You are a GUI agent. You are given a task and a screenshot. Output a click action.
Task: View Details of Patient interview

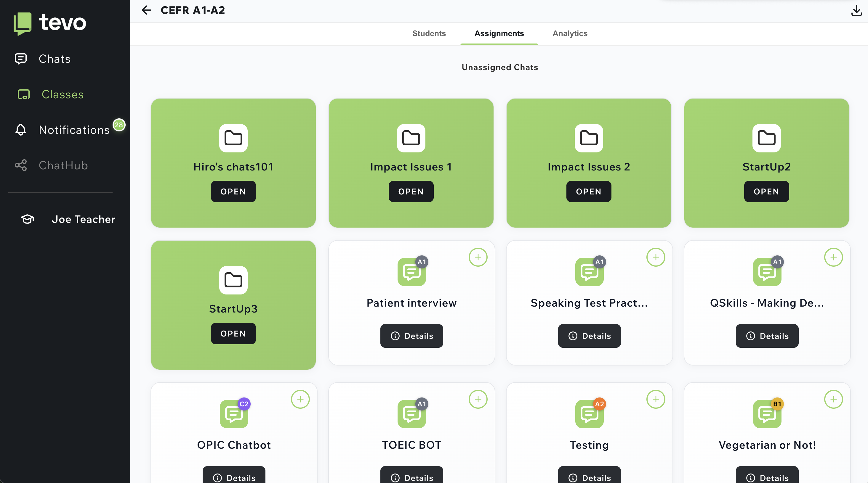411,336
